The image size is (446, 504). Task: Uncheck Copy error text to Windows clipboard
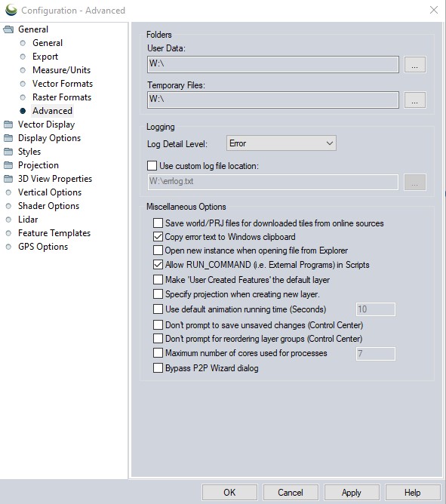pos(158,237)
